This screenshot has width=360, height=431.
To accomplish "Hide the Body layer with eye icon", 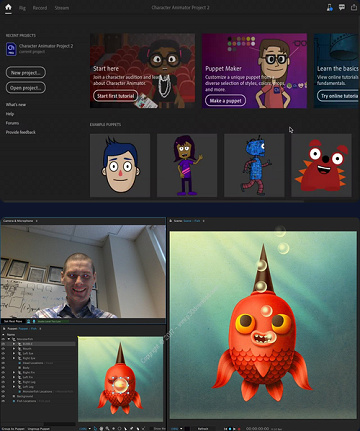I will [3, 368].
